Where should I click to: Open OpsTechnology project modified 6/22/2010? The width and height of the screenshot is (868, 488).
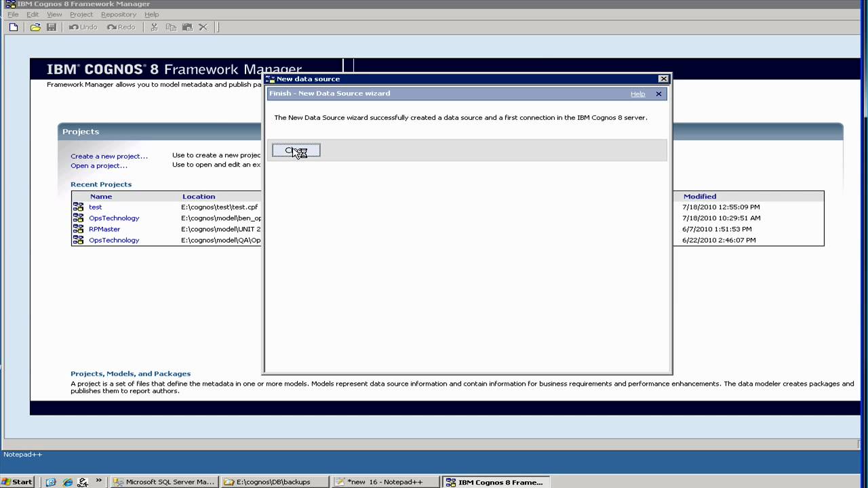coord(114,240)
